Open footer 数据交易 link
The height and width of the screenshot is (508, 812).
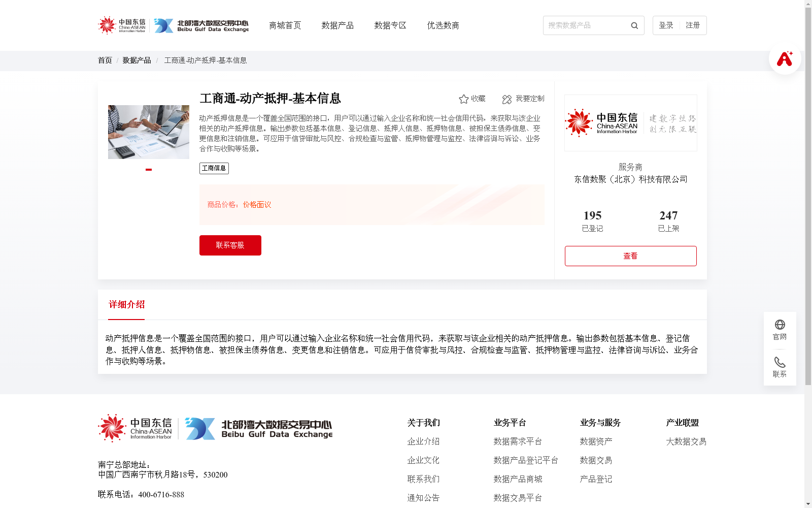596,460
